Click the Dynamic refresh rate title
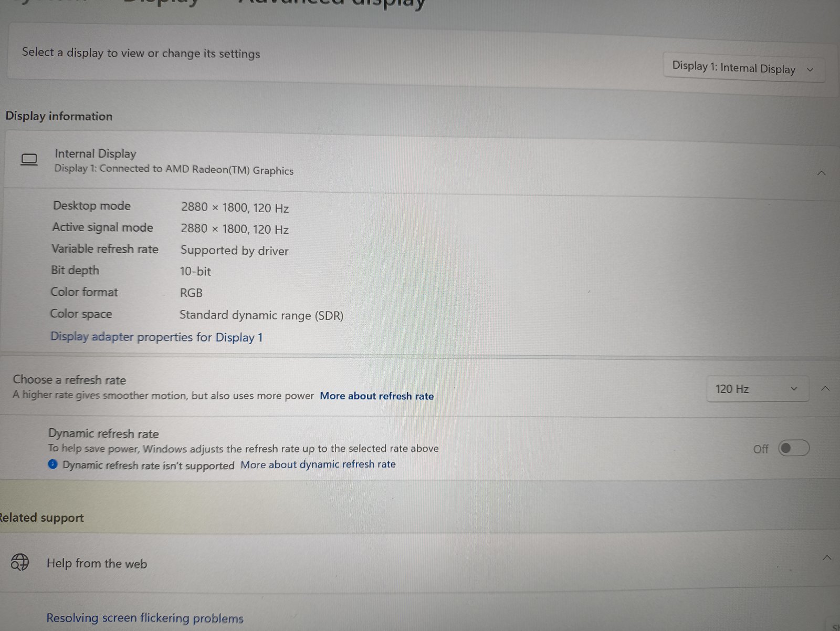The height and width of the screenshot is (631, 840). 103,433
